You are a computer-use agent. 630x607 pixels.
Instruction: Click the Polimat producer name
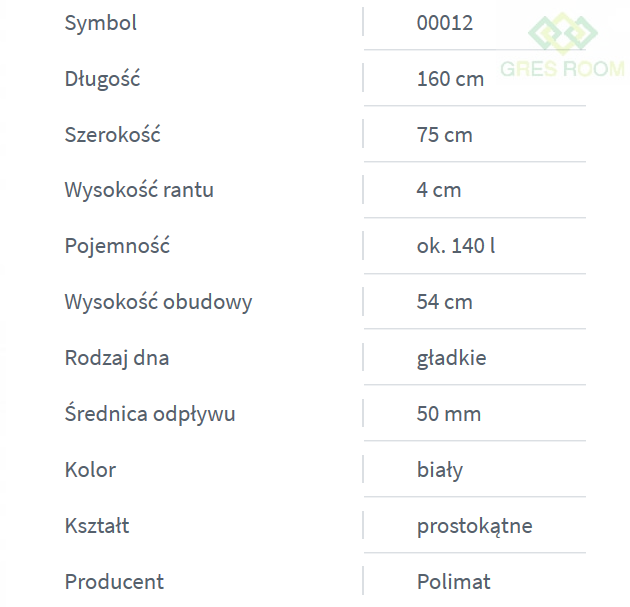pos(453,582)
